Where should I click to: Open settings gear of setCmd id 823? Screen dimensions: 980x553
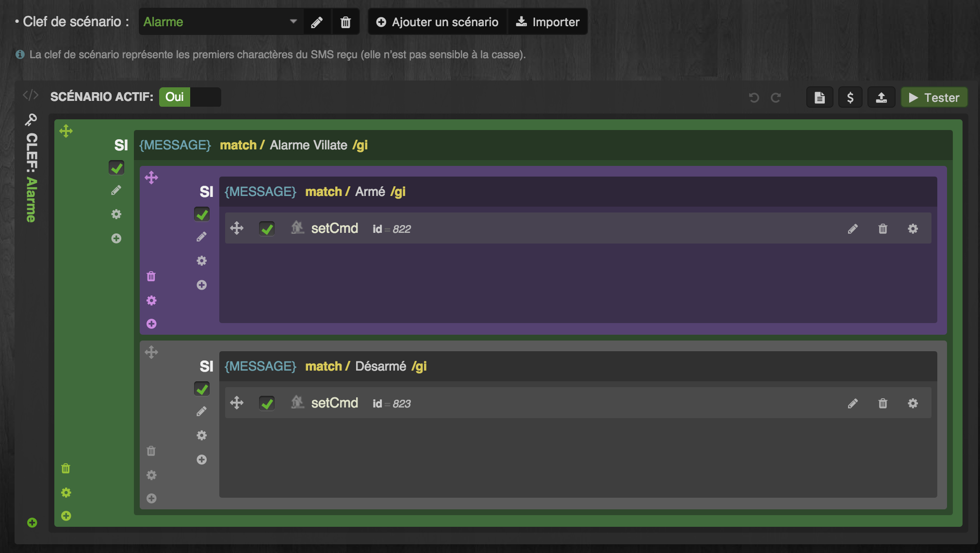tap(913, 403)
